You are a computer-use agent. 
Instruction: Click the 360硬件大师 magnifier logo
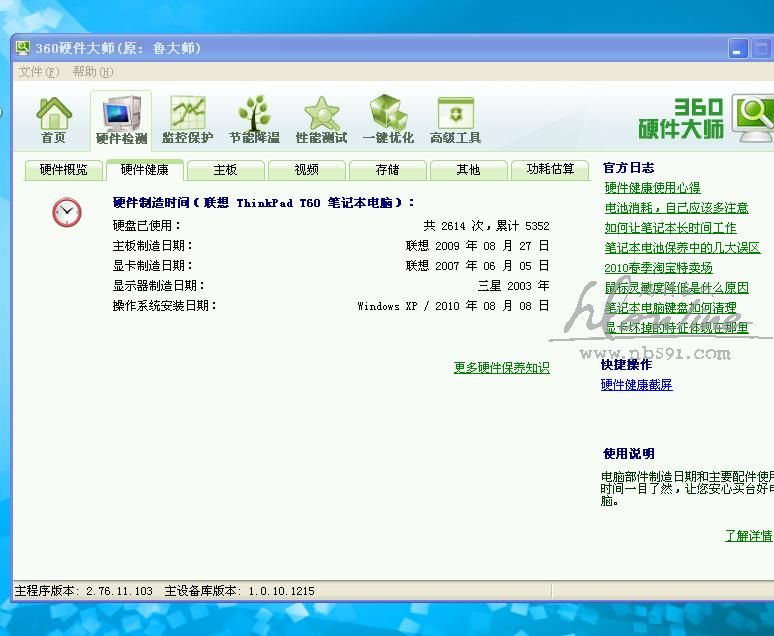pyautogui.click(x=752, y=118)
